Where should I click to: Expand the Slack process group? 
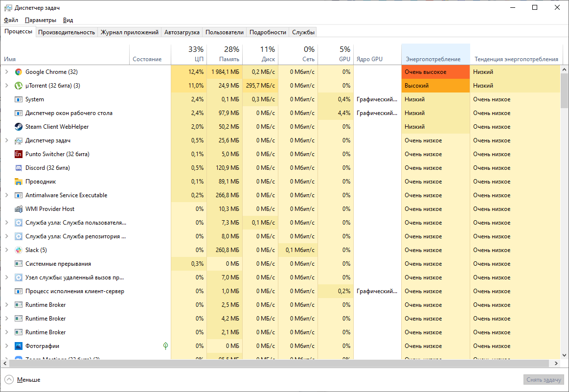pos(6,250)
